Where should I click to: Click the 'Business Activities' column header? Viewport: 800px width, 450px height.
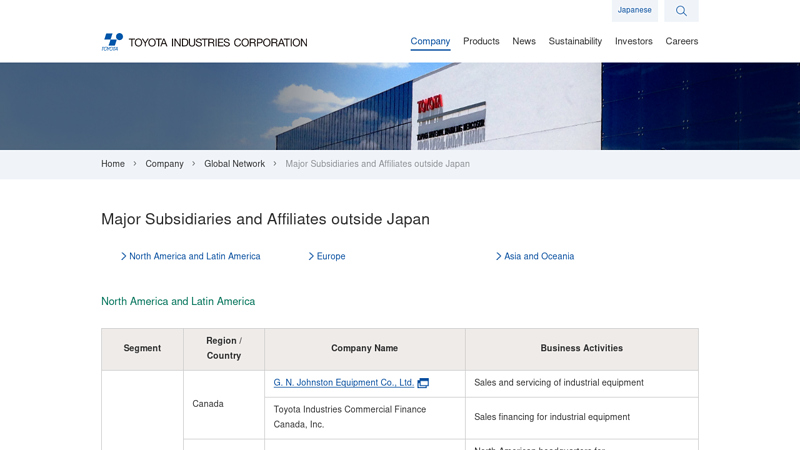pyautogui.click(x=582, y=349)
